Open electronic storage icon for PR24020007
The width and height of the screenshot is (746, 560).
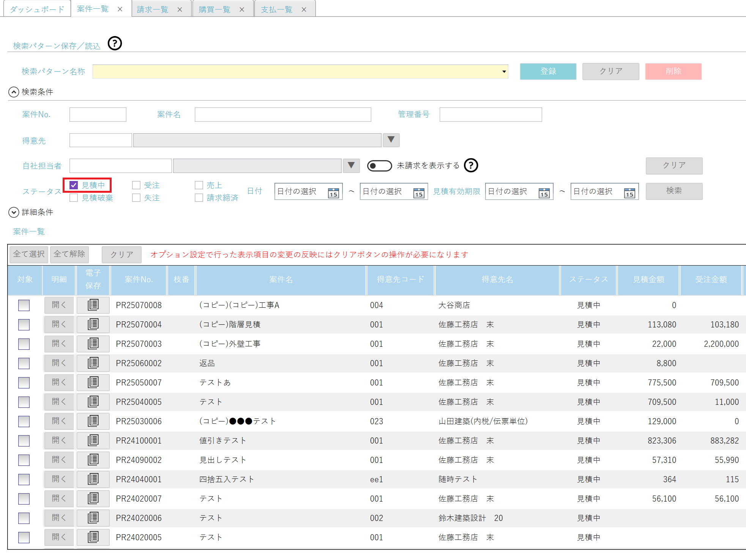93,499
